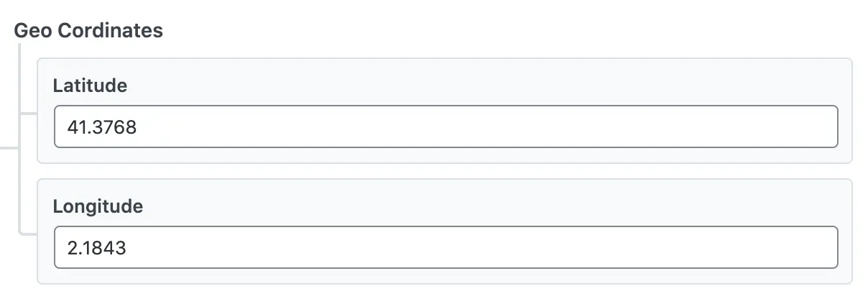This screenshot has width=868, height=299.
Task: Click the word Geo in the heading
Action: tap(33, 31)
